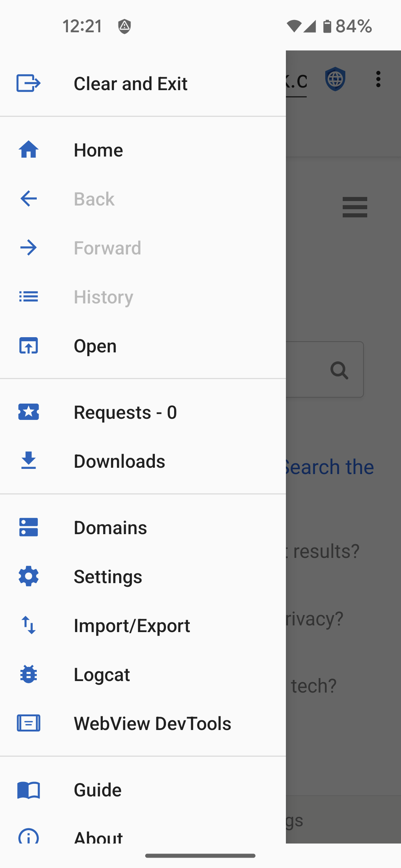Click the webpage search magnifier button

click(339, 370)
